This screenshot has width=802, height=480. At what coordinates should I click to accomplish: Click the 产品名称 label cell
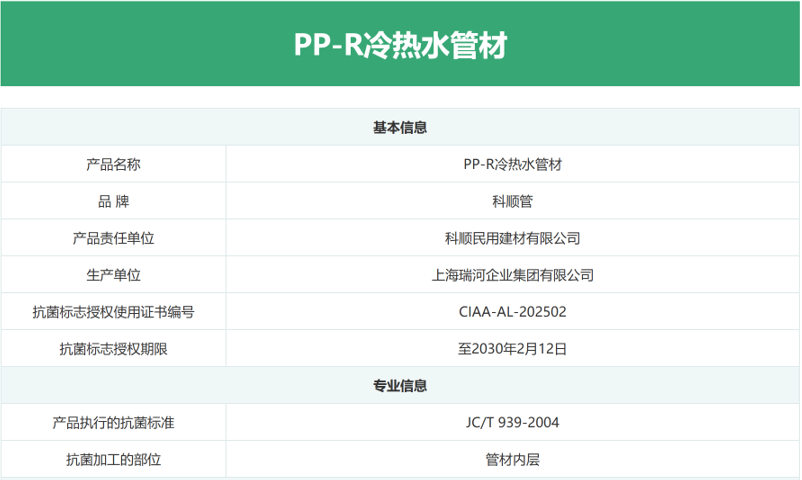click(113, 164)
